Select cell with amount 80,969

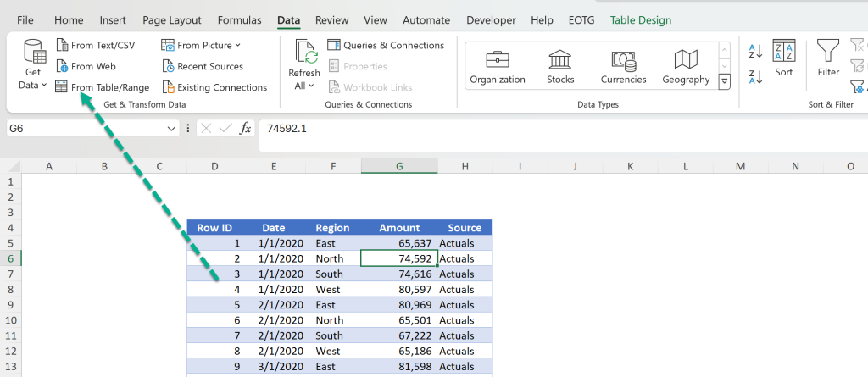tap(399, 305)
